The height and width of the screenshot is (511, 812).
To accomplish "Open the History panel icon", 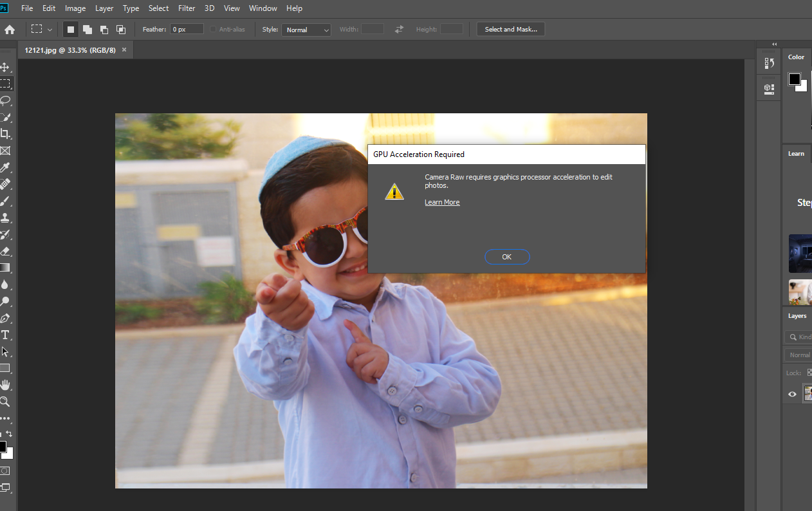I will [768, 63].
